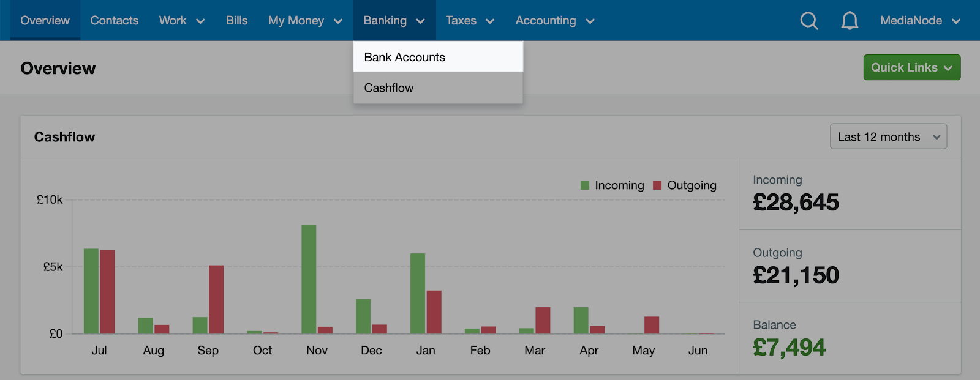Select Cashflow from Banking menu
The height and width of the screenshot is (380, 980).
[x=438, y=88]
